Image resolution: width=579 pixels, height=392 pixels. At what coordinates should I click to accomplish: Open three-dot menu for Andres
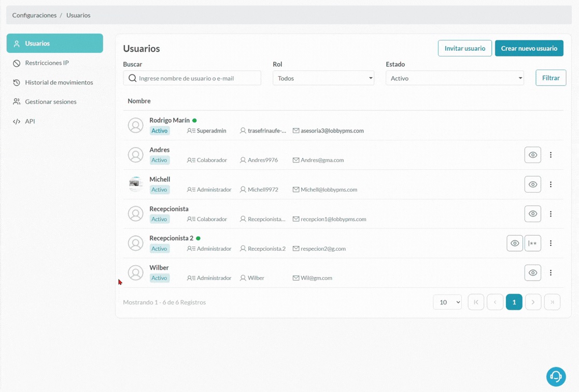[x=550, y=155]
